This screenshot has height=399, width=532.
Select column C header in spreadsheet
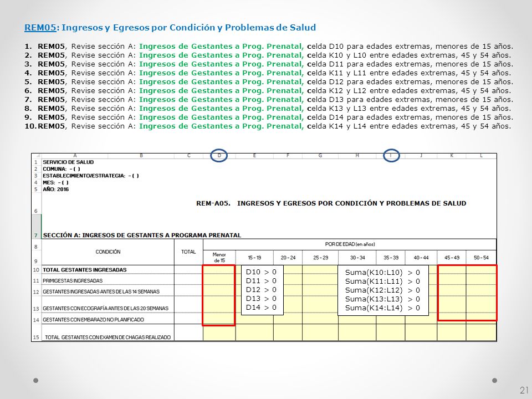tap(188, 156)
